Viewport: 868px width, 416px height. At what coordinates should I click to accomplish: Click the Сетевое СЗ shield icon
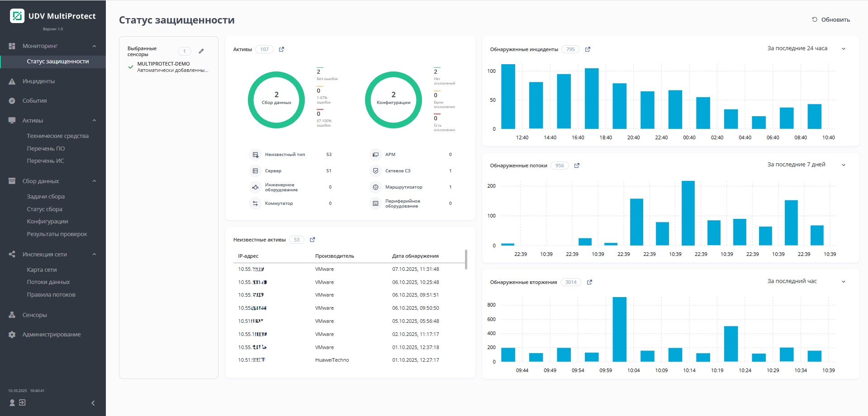tap(375, 171)
